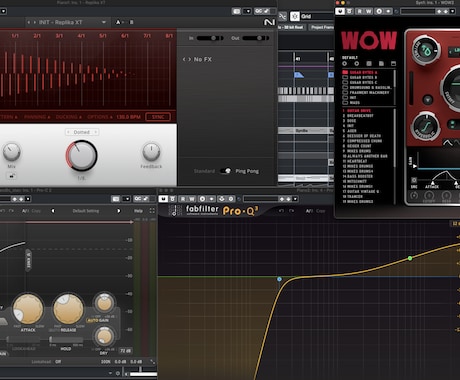Click first preset-bar icon under DEFAULT
Image resolution: width=460 pixels, height=380 pixels.
pos(345,64)
